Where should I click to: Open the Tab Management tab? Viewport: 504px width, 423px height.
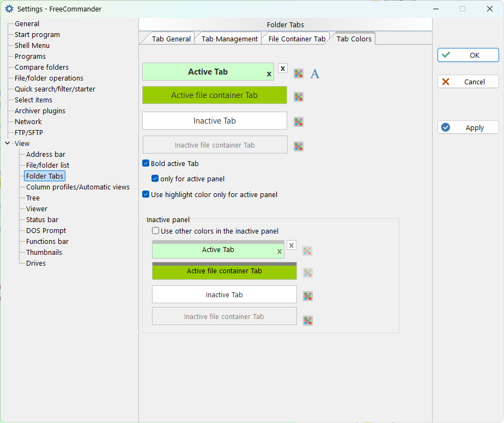(x=229, y=39)
